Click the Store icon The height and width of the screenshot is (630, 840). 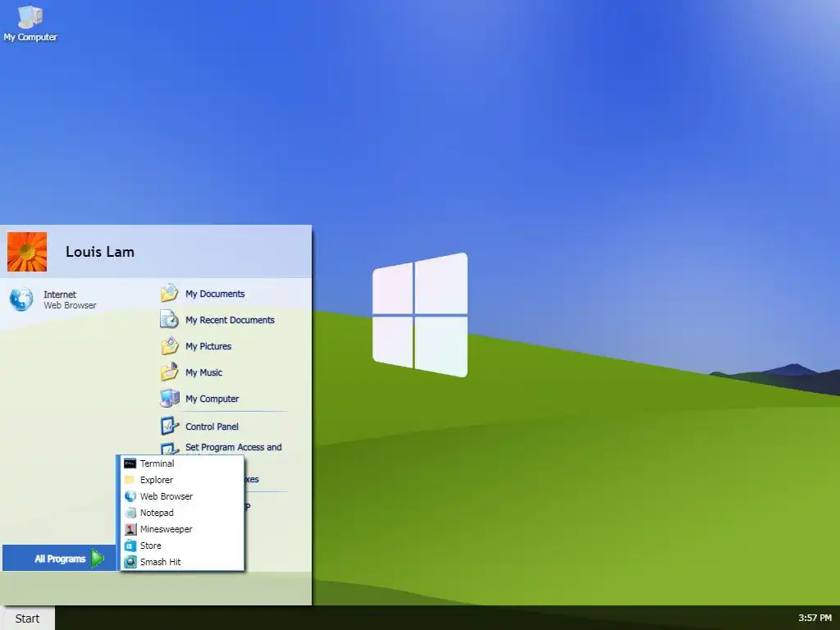tap(130, 546)
